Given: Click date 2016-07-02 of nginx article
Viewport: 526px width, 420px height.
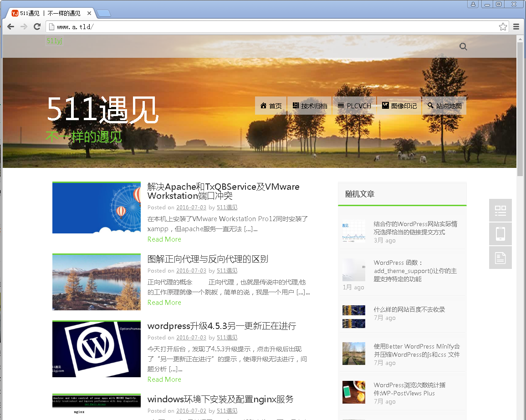Looking at the screenshot, I should (191, 410).
